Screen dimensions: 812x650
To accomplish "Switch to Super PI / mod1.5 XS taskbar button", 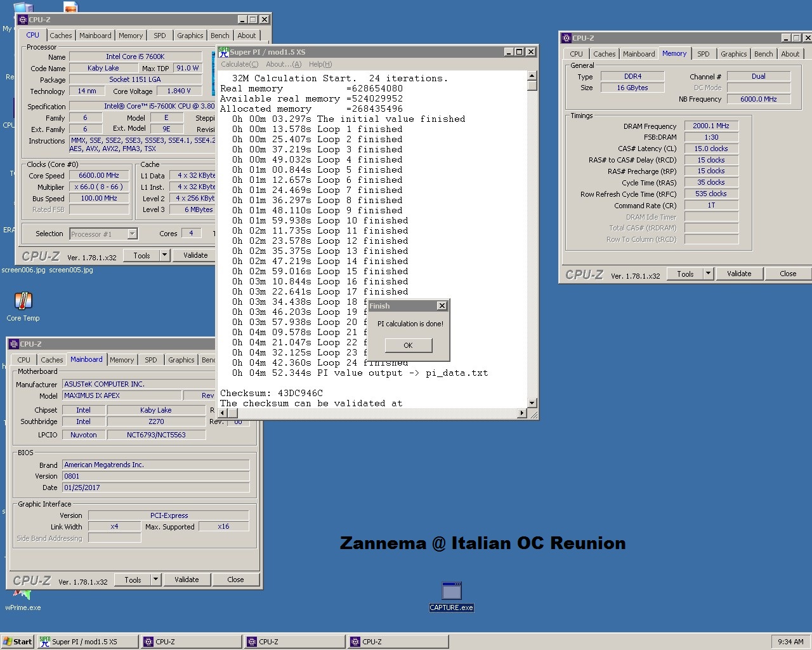I will click(x=88, y=642).
